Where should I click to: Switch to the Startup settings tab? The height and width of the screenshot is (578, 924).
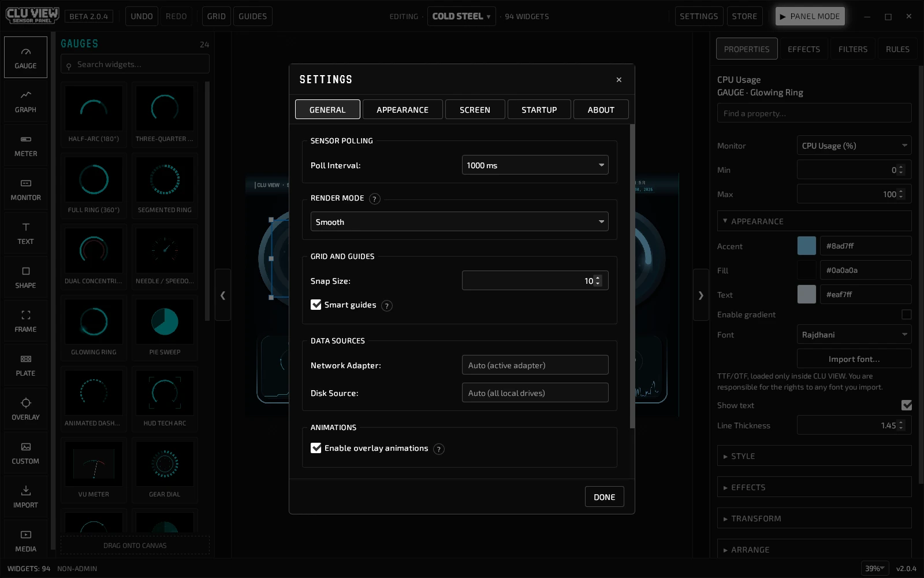point(539,109)
